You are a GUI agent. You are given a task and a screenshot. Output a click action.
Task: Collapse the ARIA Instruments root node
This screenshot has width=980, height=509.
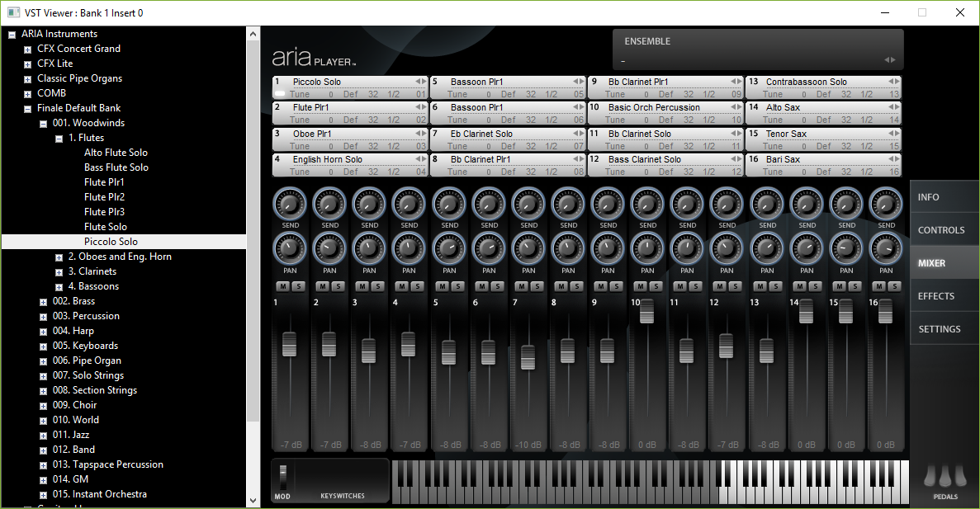[12, 35]
